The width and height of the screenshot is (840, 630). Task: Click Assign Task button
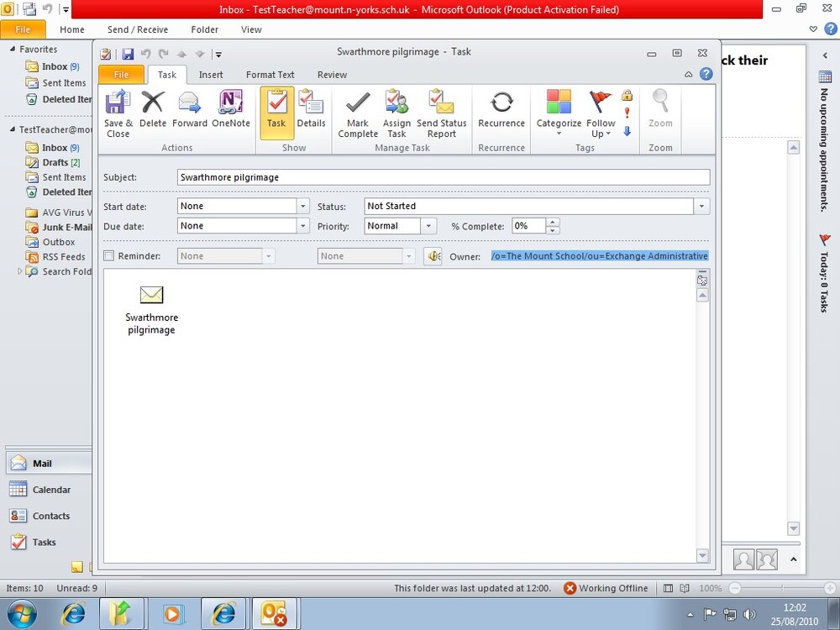[x=396, y=114]
